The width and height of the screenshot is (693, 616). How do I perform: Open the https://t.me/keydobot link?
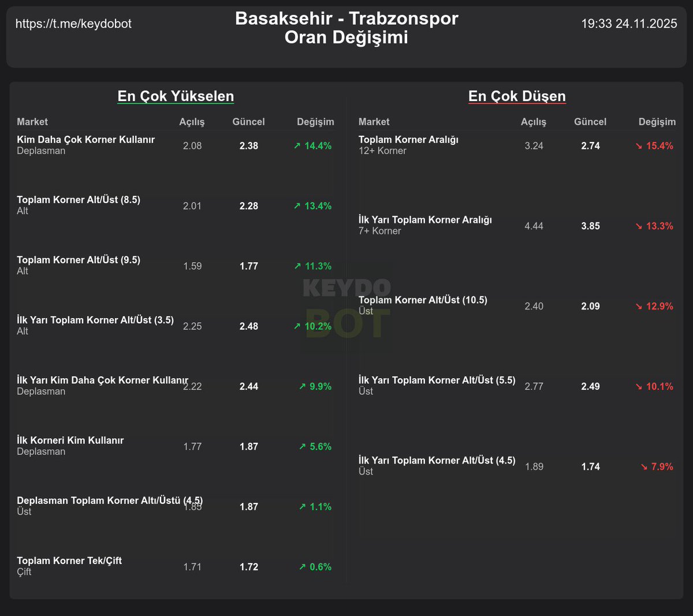pos(74,24)
